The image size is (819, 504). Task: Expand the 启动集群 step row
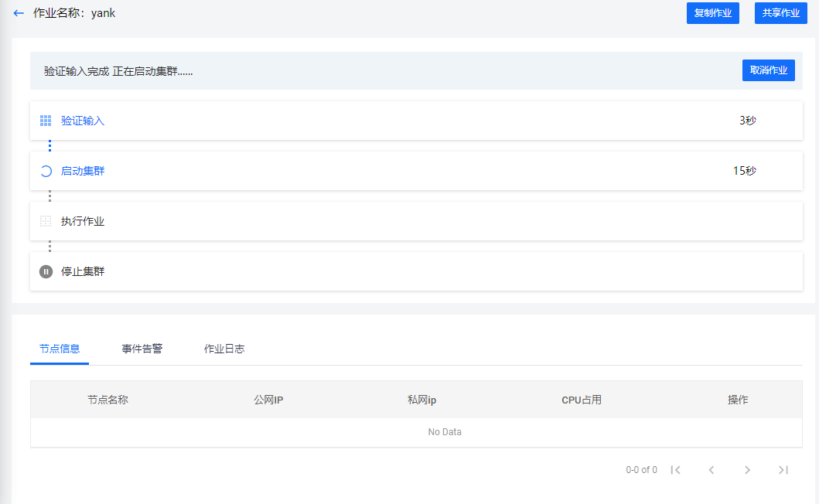416,171
